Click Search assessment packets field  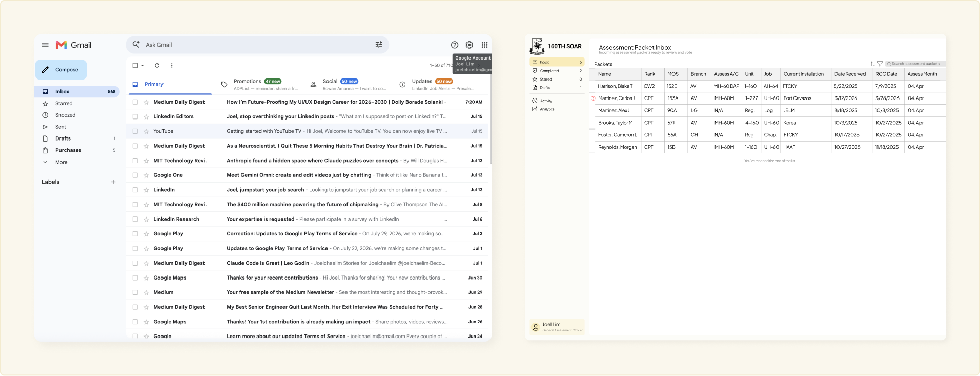pyautogui.click(x=915, y=64)
